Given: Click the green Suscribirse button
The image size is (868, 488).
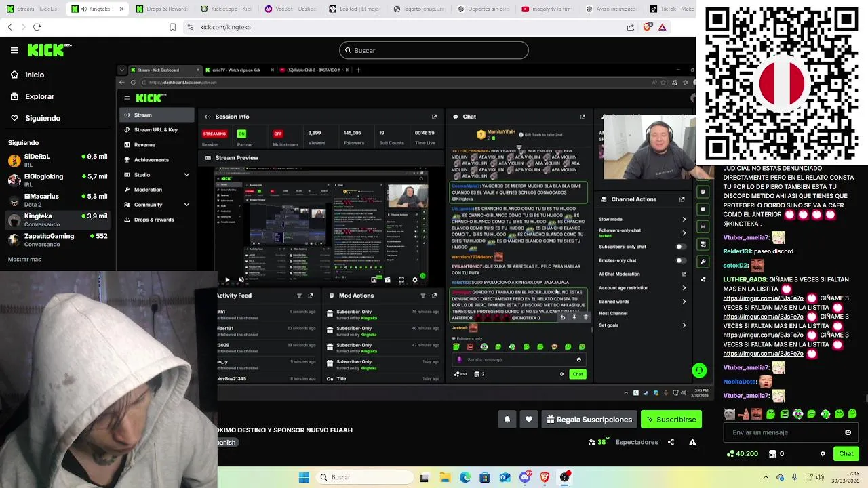Looking at the screenshot, I should [x=671, y=420].
